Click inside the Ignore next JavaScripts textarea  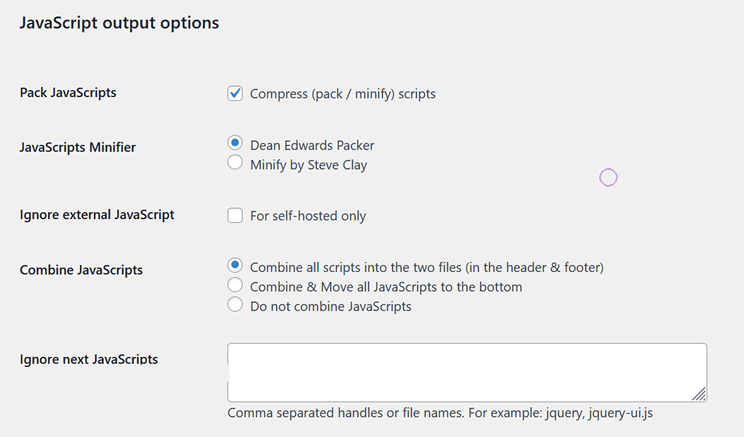467,373
